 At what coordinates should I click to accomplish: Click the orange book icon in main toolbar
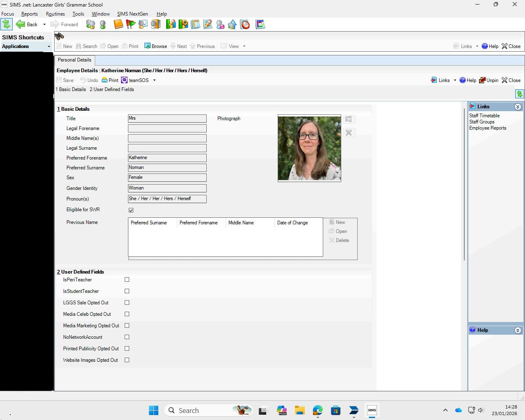click(118, 25)
